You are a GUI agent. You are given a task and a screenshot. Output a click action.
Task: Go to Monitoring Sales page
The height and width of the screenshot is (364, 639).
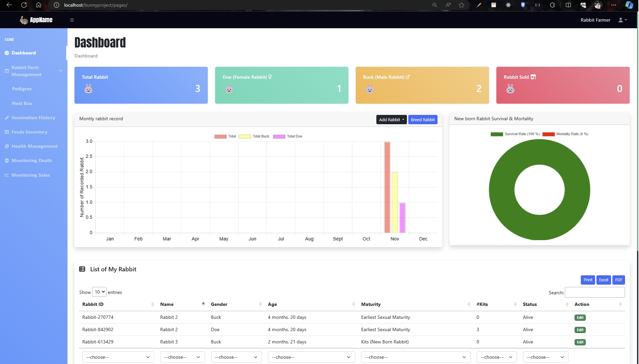(31, 175)
